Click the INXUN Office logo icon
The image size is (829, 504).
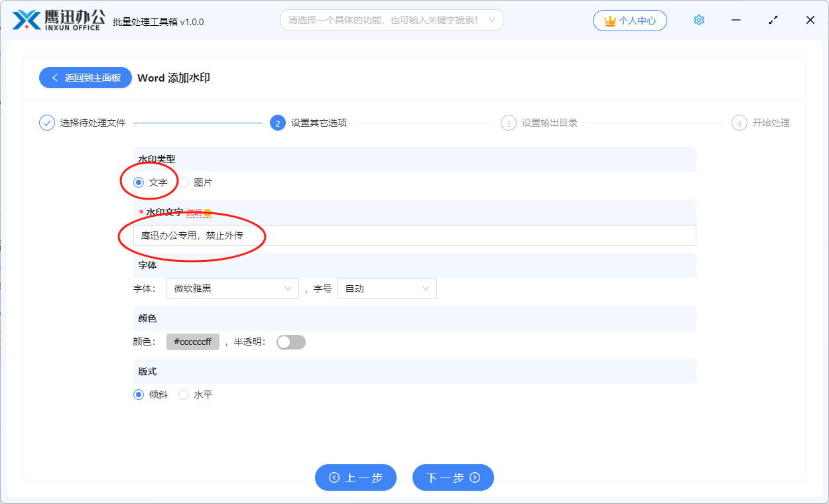coord(27,20)
